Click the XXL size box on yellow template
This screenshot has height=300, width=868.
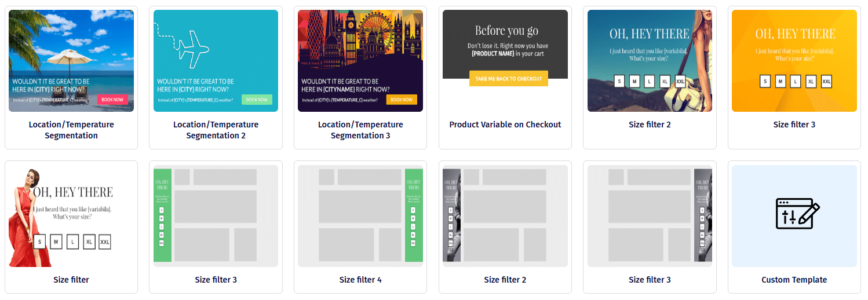click(827, 82)
